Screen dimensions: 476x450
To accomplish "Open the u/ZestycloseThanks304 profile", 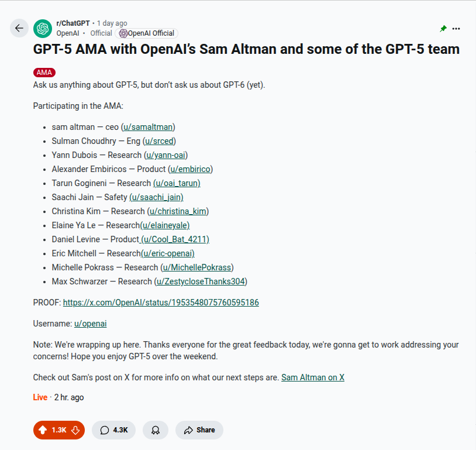I will (x=201, y=281).
